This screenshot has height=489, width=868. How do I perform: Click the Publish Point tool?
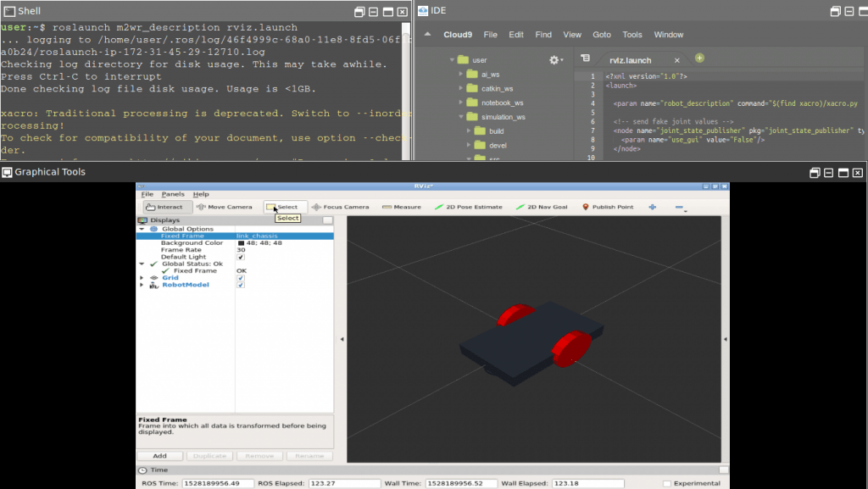click(x=608, y=207)
